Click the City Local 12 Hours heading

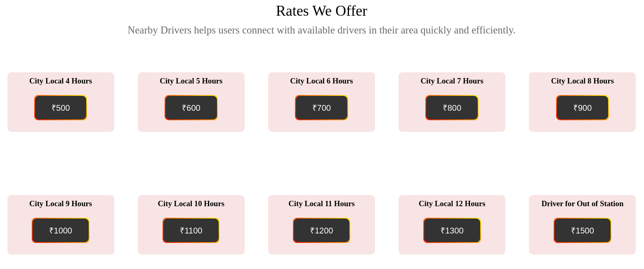click(x=452, y=204)
